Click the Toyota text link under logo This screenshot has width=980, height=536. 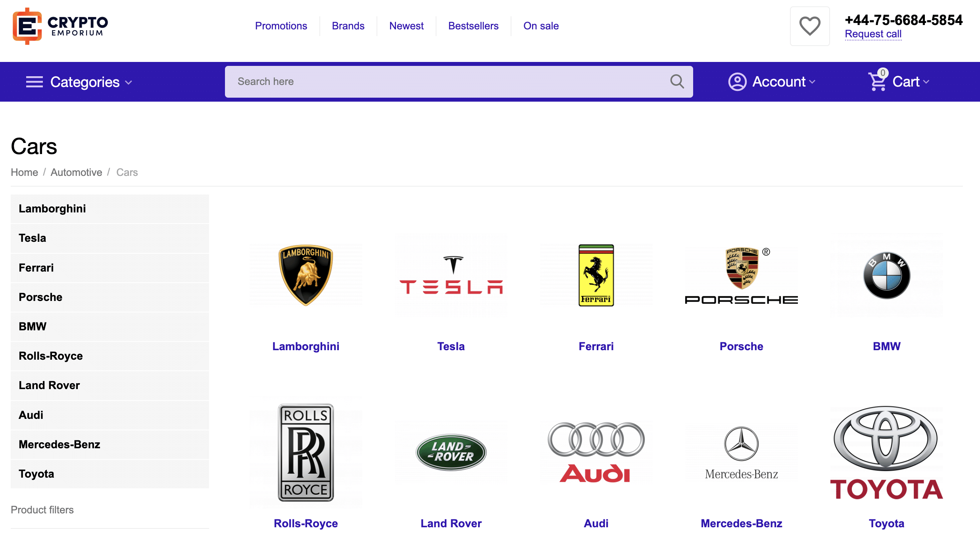point(887,523)
